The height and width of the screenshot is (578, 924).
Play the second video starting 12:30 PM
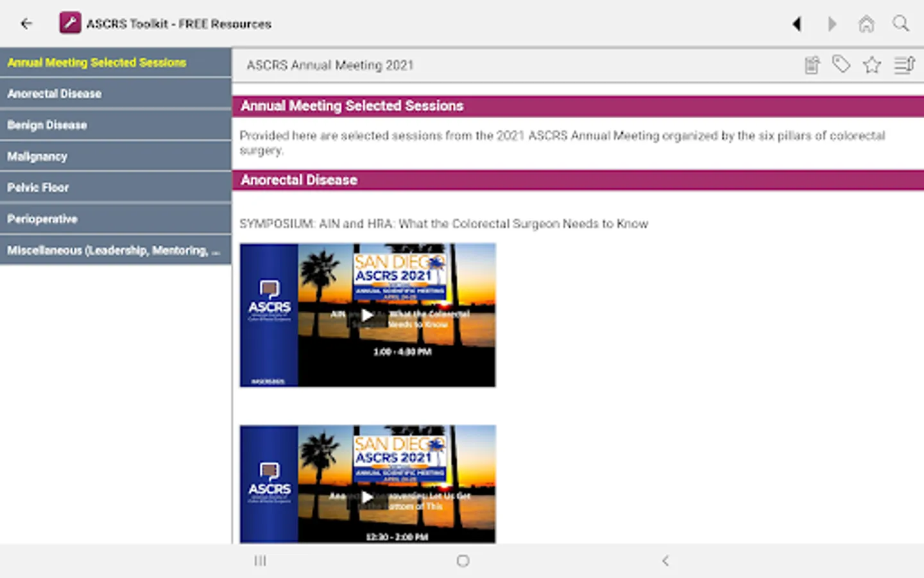click(368, 484)
